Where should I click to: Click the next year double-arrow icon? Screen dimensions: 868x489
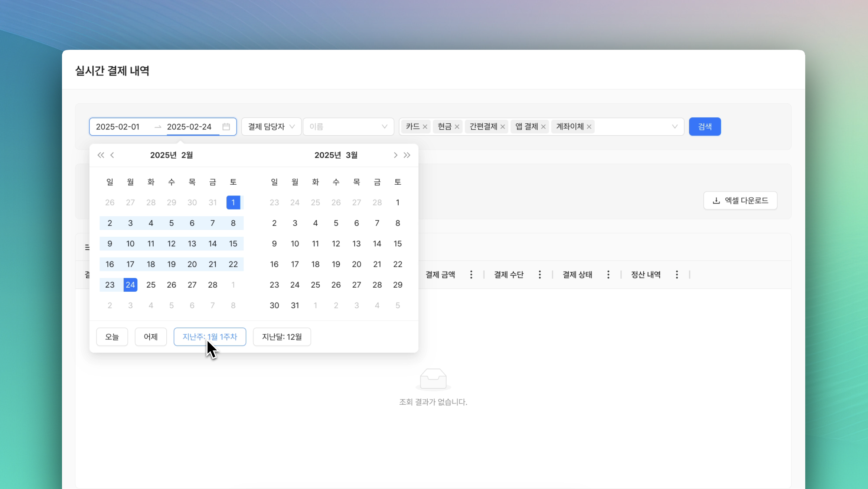coord(407,155)
